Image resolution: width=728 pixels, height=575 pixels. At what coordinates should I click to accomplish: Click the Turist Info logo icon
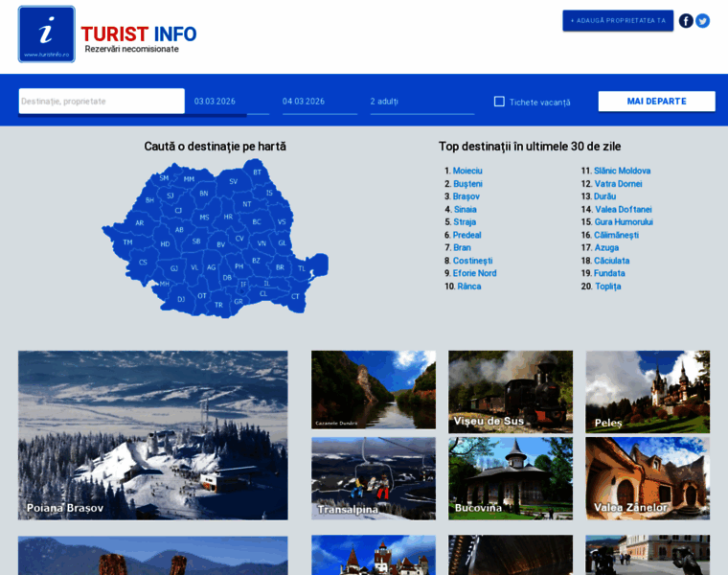click(46, 34)
